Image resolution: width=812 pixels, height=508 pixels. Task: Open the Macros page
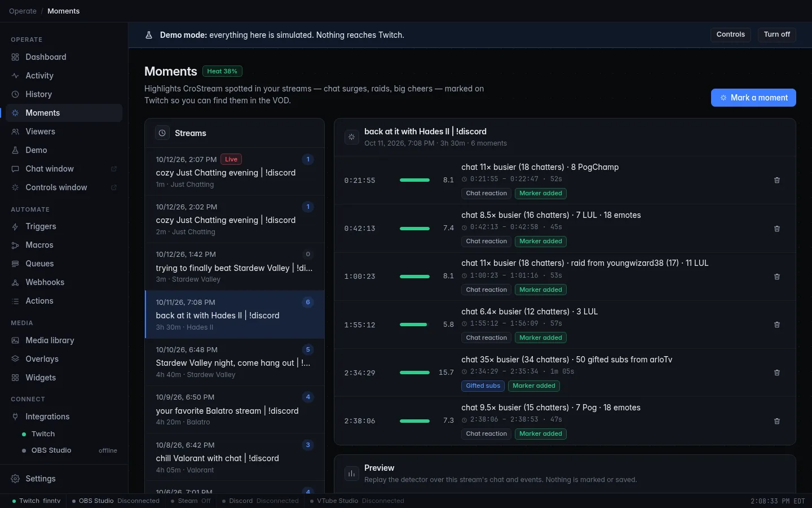(64, 245)
